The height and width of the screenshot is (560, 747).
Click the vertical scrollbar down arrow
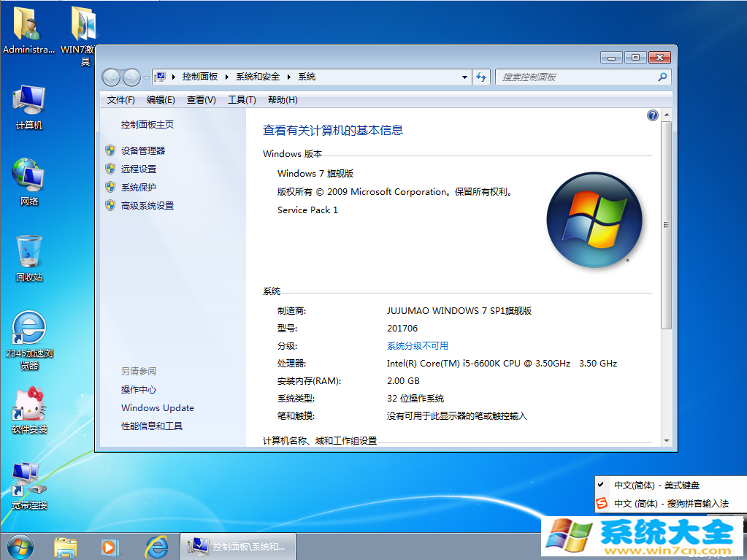pyautogui.click(x=667, y=439)
